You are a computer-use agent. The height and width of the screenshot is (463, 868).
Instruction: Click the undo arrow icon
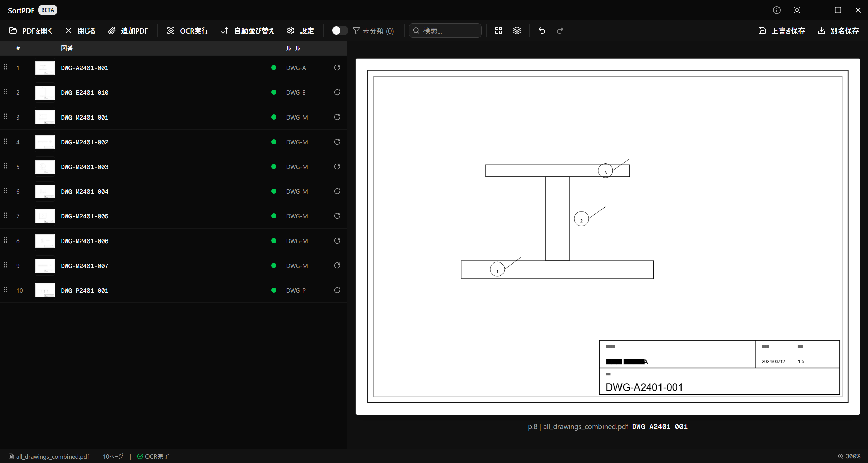pyautogui.click(x=541, y=30)
